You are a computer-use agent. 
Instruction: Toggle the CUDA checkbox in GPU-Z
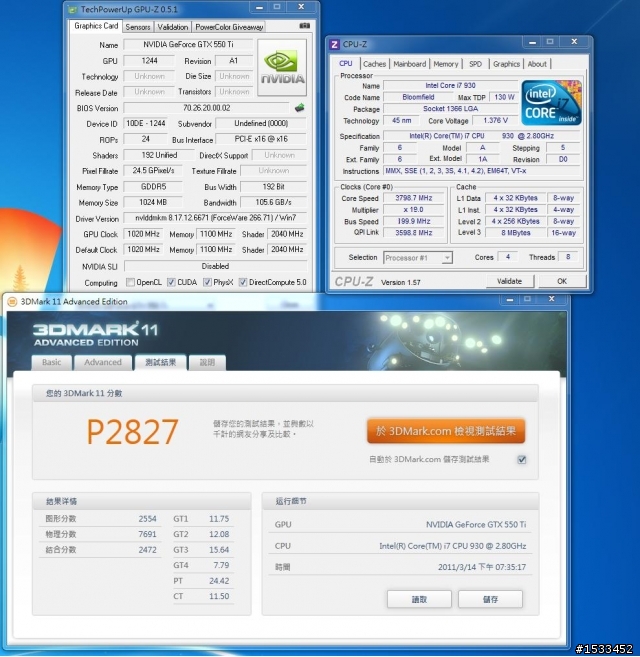coord(171,282)
